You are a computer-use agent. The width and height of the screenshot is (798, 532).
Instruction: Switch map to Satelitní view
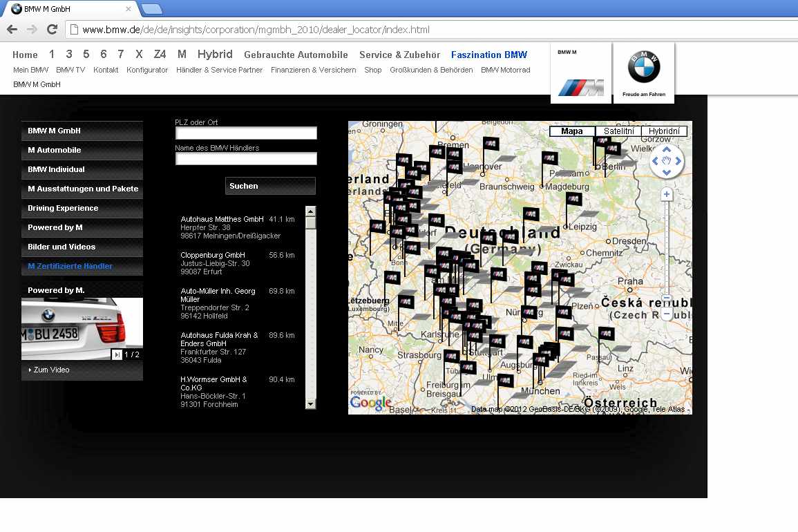pos(618,131)
